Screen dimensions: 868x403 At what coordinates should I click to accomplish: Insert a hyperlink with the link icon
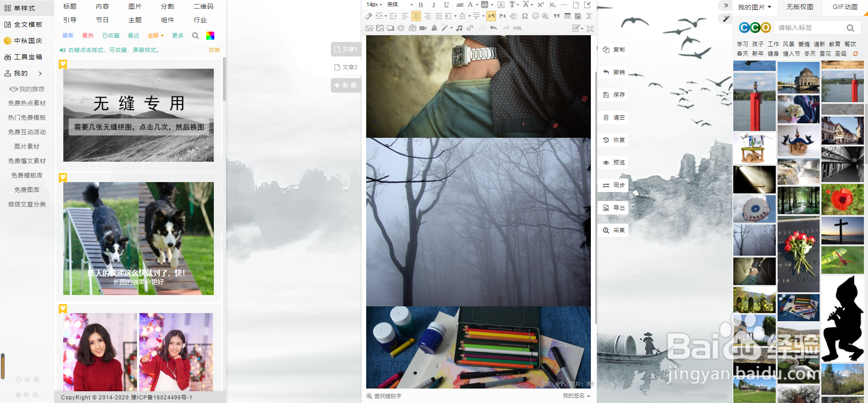tap(470, 28)
